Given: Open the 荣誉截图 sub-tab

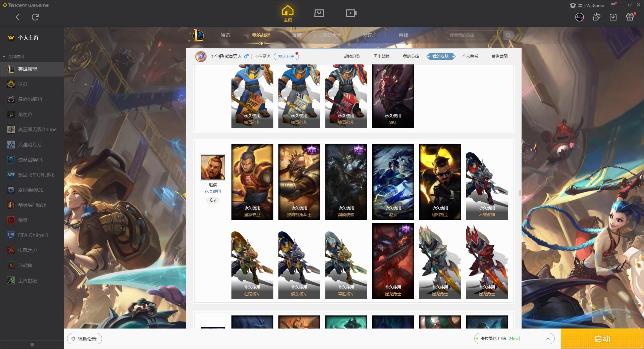Looking at the screenshot, I should (499, 56).
